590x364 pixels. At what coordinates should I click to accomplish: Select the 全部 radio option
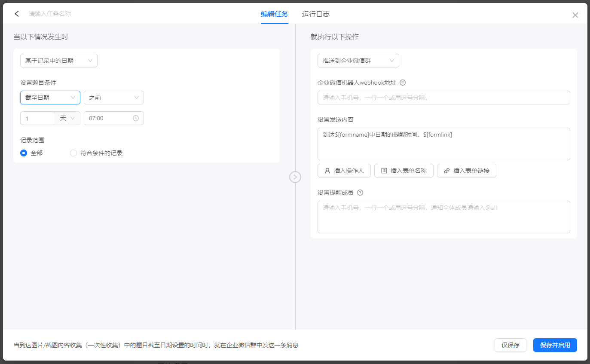pyautogui.click(x=24, y=153)
